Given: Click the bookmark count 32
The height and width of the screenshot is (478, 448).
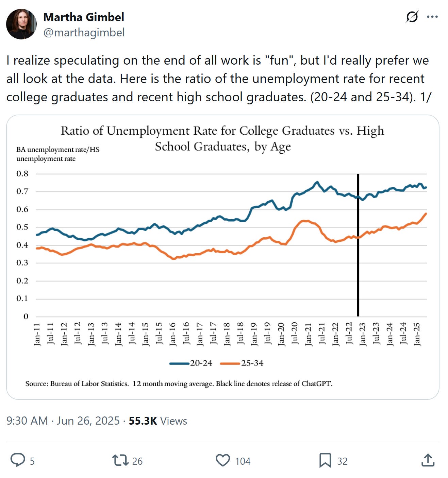Looking at the screenshot, I should tap(342, 461).
